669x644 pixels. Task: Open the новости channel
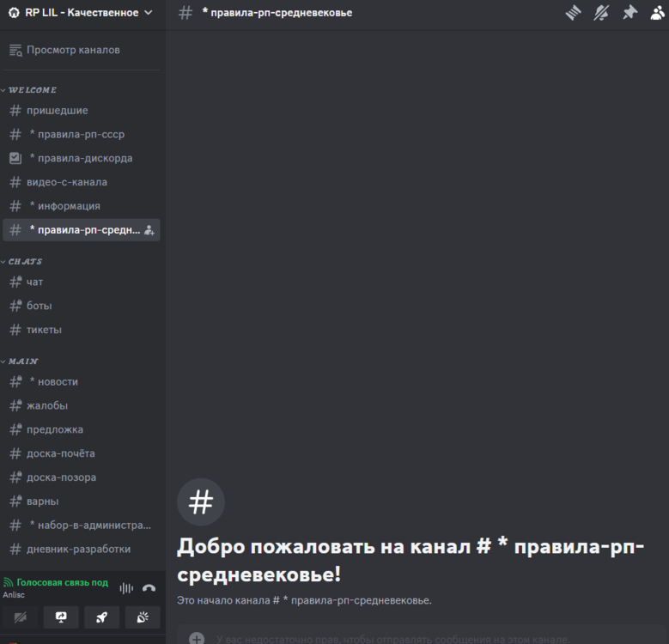tap(82, 382)
